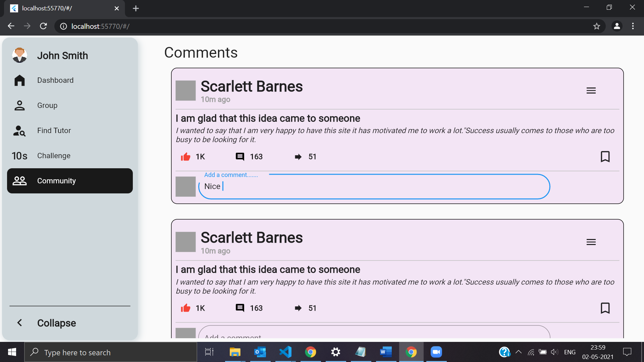
Task: Open the hamburger menu on first post
Action: point(591,90)
